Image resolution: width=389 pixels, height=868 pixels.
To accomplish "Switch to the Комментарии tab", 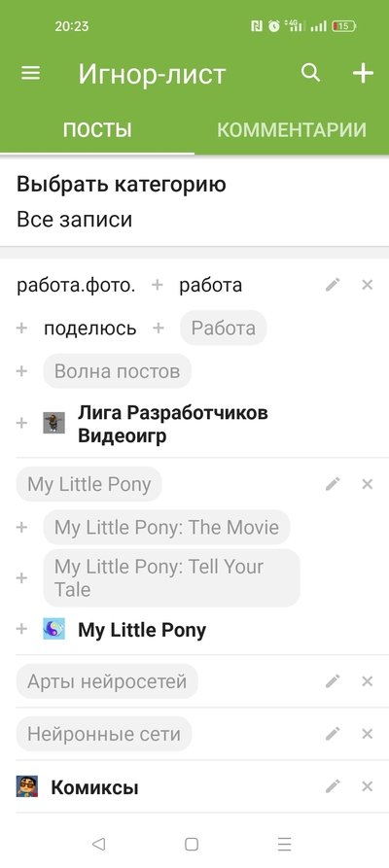I will (292, 129).
